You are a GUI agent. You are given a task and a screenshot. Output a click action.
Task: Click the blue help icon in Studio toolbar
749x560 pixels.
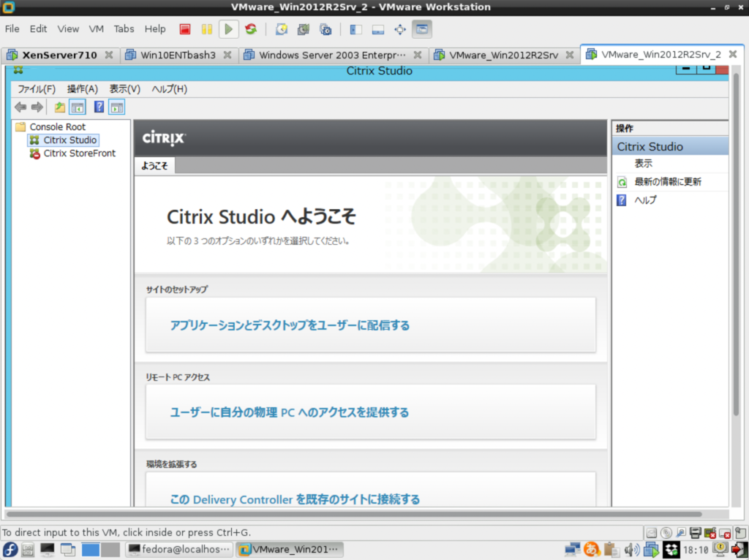pyautogui.click(x=99, y=107)
